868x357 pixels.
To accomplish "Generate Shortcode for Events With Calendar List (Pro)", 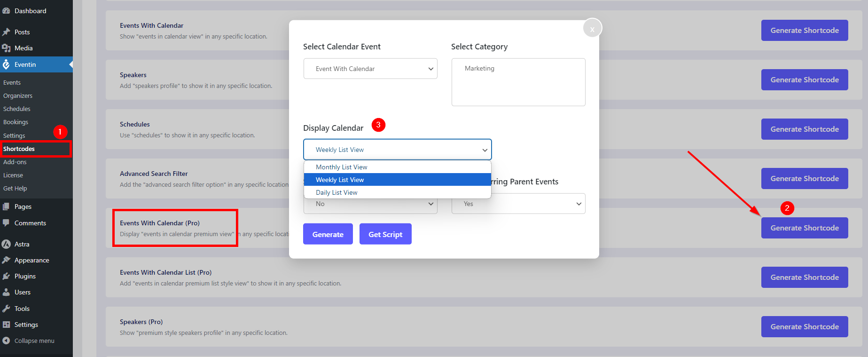I will click(x=805, y=277).
